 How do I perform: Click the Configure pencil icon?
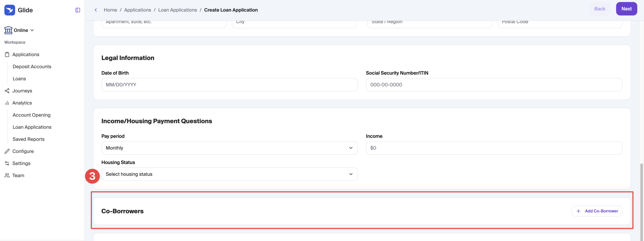pos(7,151)
